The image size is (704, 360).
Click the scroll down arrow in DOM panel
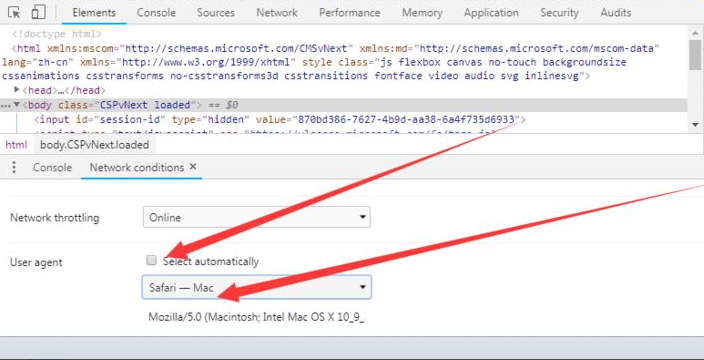tap(695, 125)
